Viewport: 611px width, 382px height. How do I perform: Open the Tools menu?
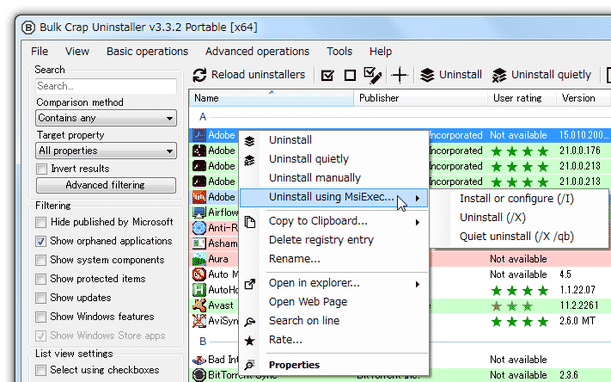(339, 51)
